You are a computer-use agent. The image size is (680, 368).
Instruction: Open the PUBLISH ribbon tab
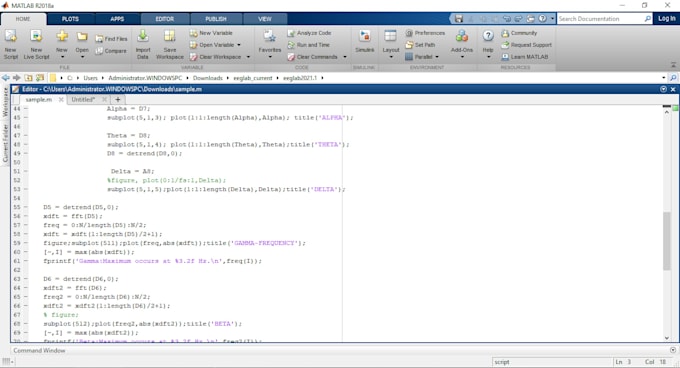coord(216,19)
